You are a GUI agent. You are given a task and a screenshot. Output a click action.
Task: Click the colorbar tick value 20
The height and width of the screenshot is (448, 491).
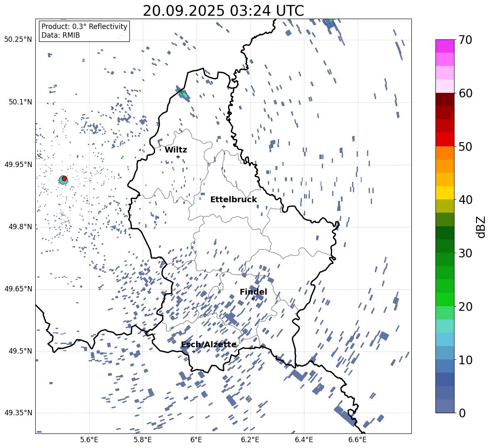click(x=465, y=307)
